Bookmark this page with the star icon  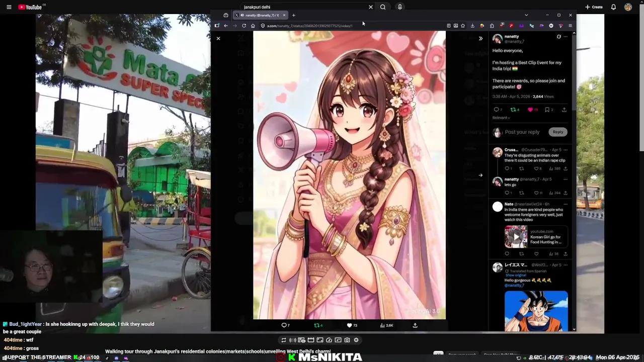click(463, 26)
